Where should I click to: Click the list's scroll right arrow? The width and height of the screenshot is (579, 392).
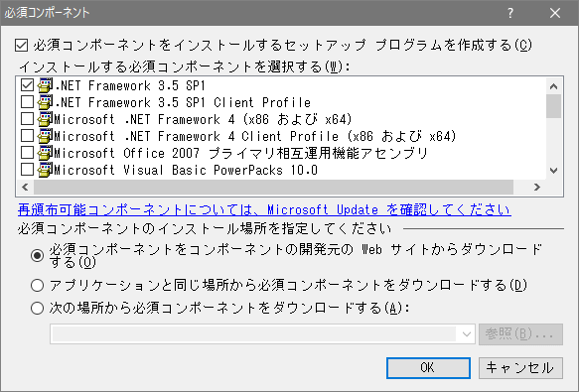pos(537,188)
